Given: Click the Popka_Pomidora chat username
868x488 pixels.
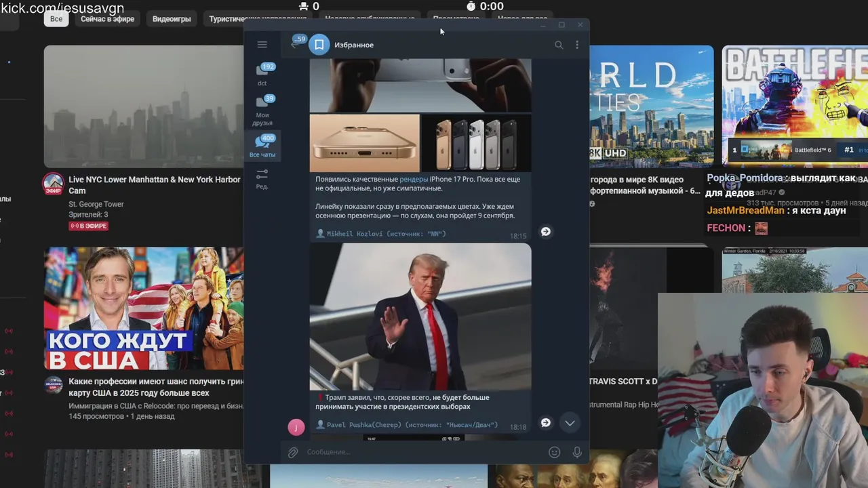Looking at the screenshot, I should point(745,178).
